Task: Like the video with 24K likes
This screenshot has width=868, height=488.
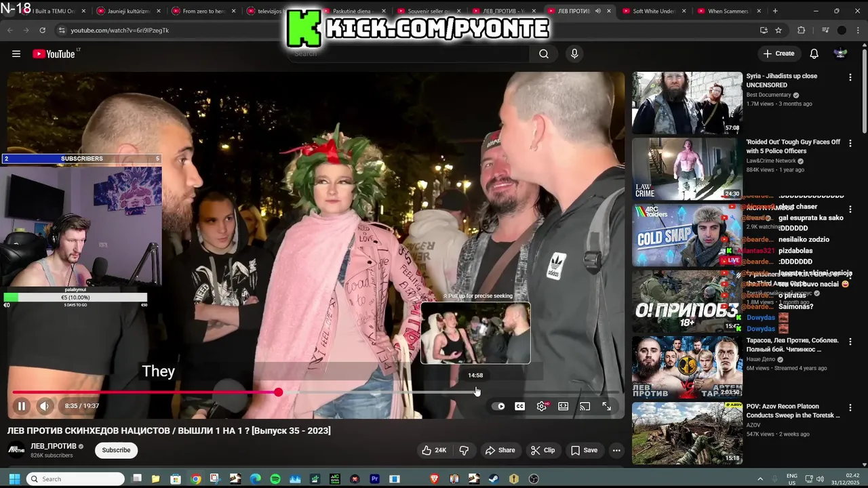Action: pos(434,450)
